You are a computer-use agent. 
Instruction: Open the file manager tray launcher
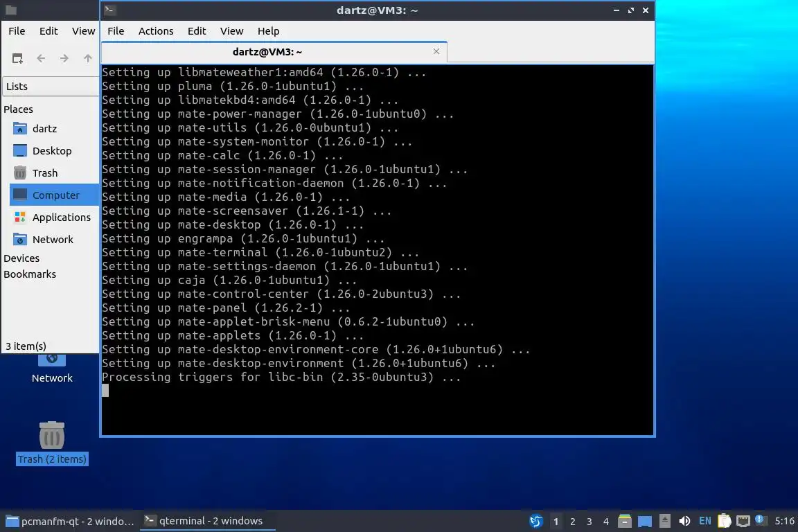(x=624, y=521)
